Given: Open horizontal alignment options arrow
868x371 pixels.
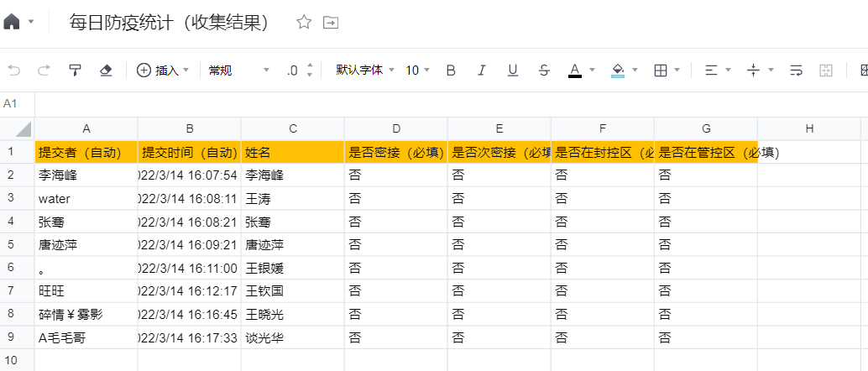Looking at the screenshot, I should pyautogui.click(x=729, y=71).
